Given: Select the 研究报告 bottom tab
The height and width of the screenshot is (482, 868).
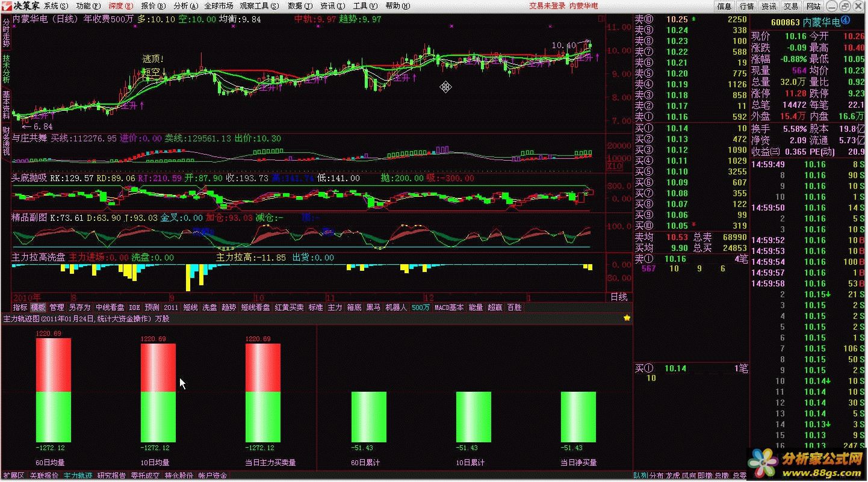Looking at the screenshot, I should [112, 476].
